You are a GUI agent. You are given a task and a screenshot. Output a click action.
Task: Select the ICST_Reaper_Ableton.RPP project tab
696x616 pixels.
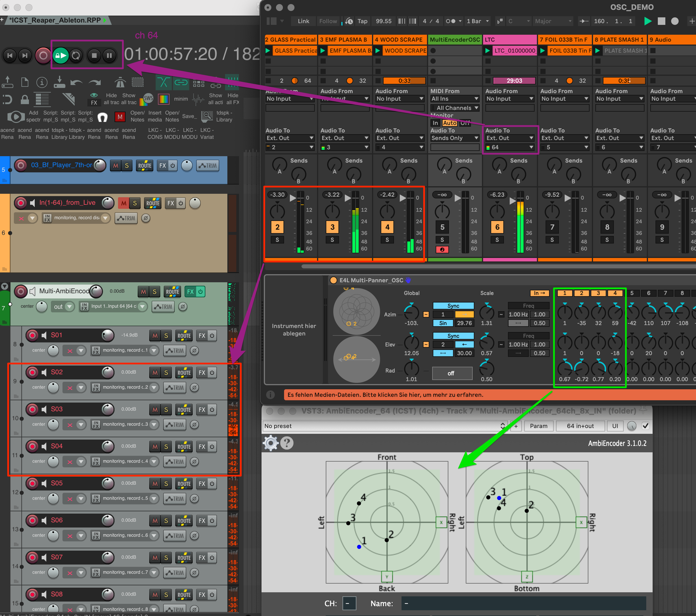tap(55, 21)
